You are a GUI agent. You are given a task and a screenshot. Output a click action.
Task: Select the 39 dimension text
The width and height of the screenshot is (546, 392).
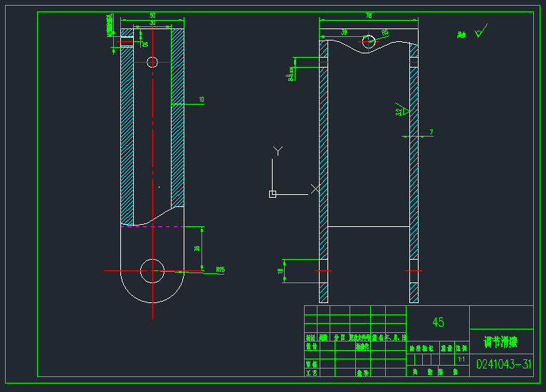(x=344, y=32)
